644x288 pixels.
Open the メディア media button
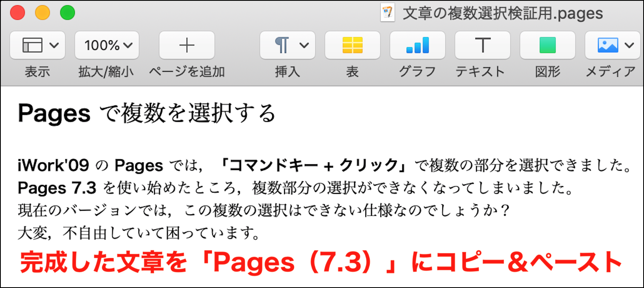coord(612,45)
